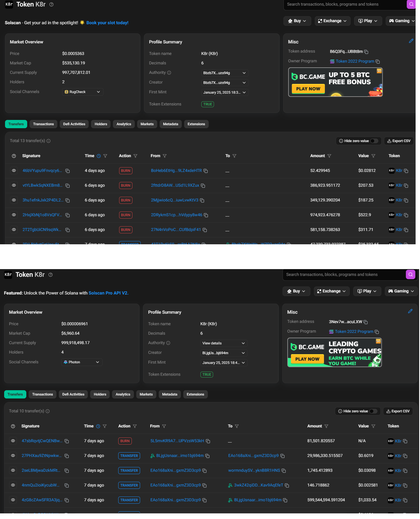This screenshot has width=420, height=519.
Task: Open RugCheck social channels dropdown
Action: tap(82, 92)
